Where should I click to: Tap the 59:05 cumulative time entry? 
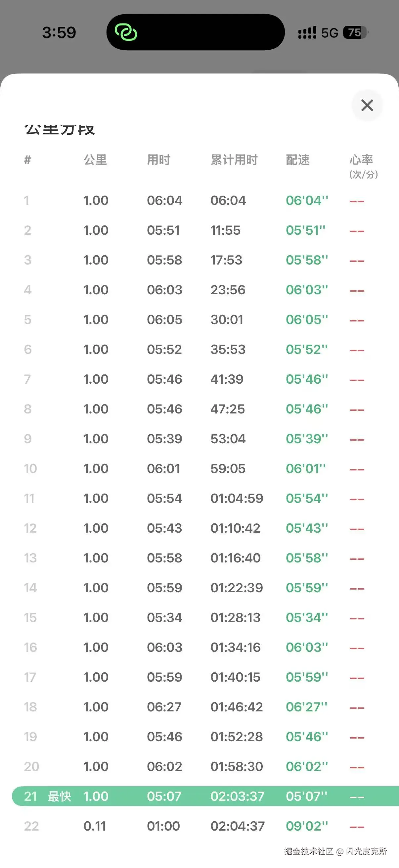(x=228, y=469)
